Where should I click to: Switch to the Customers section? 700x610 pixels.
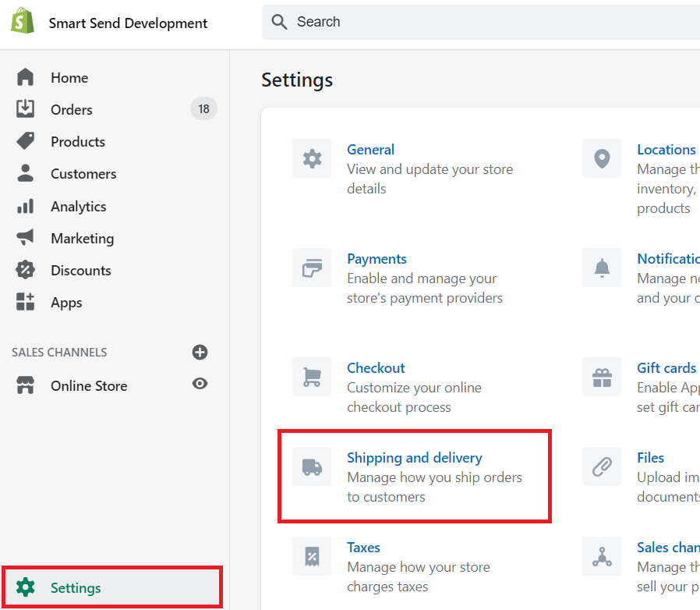pos(83,173)
